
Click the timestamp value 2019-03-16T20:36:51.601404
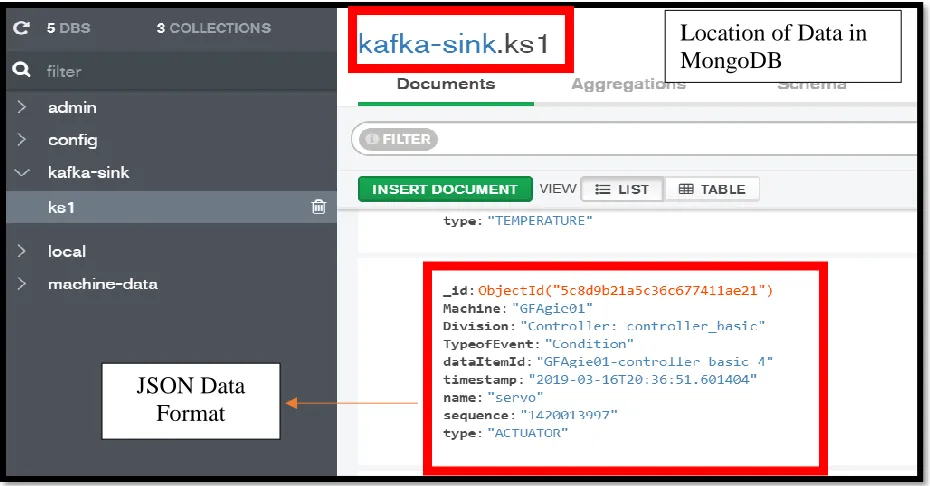[x=643, y=379]
